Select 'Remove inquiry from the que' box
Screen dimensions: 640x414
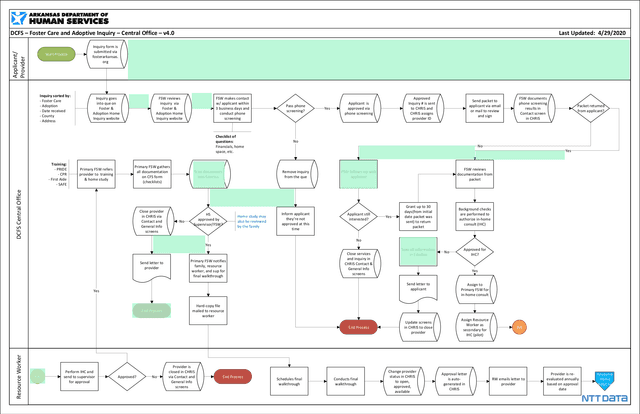(296, 174)
